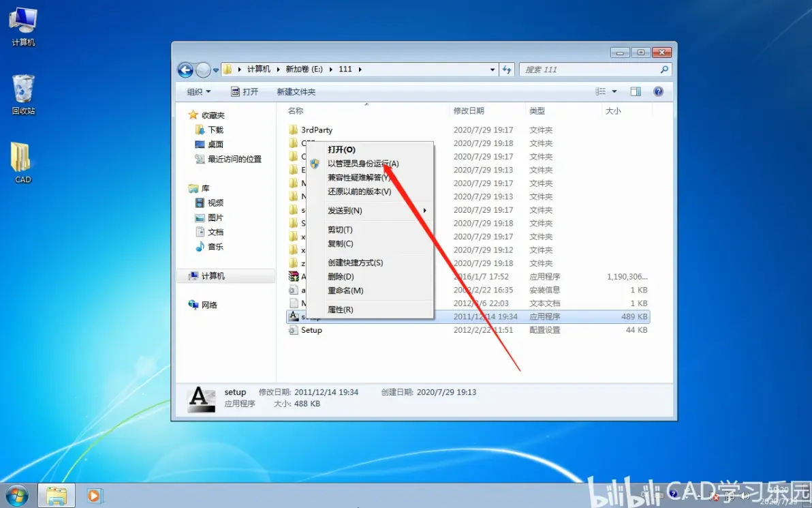Click 新建文件夹 toolbar button

tap(296, 92)
